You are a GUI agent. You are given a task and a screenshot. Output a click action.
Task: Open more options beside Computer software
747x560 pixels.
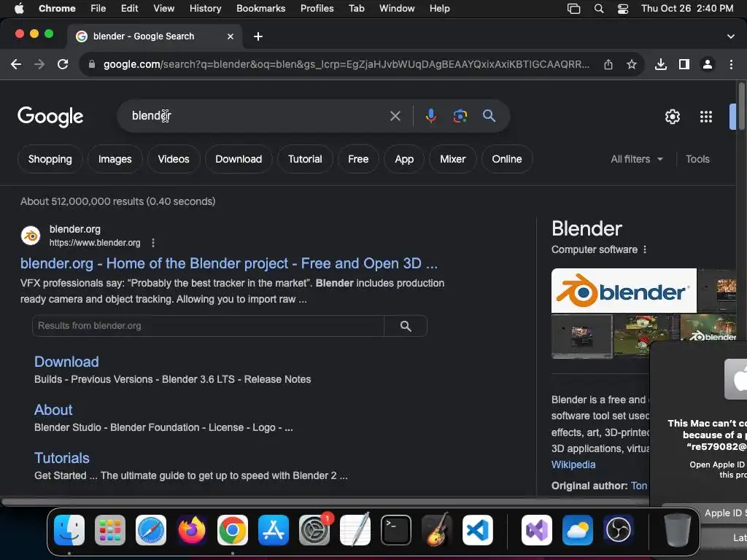[645, 249]
